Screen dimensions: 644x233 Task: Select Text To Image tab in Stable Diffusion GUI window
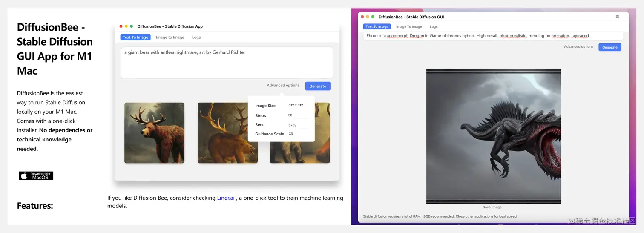[377, 26]
